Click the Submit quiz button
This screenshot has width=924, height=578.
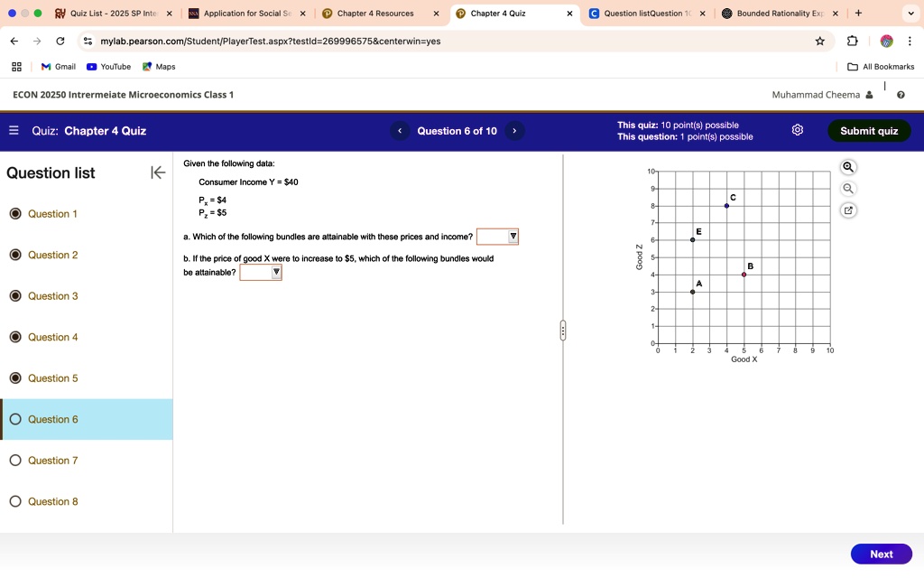click(869, 131)
